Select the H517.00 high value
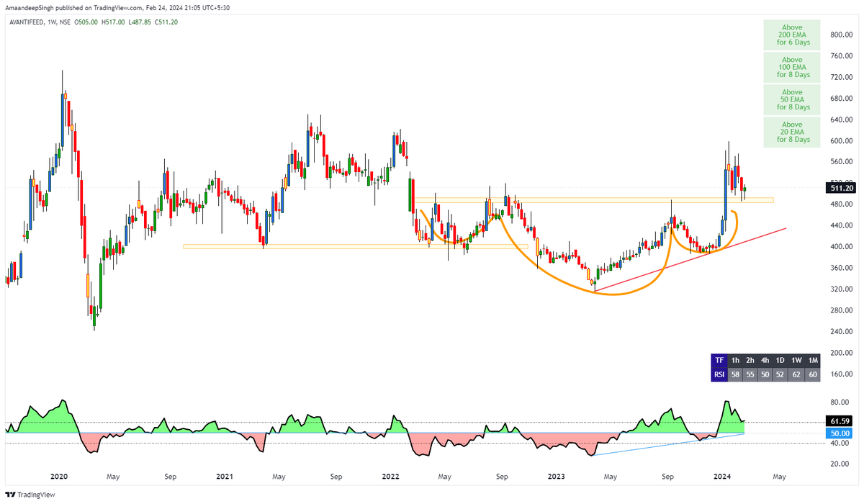Viewport: 864px width, 504px height. coord(114,22)
